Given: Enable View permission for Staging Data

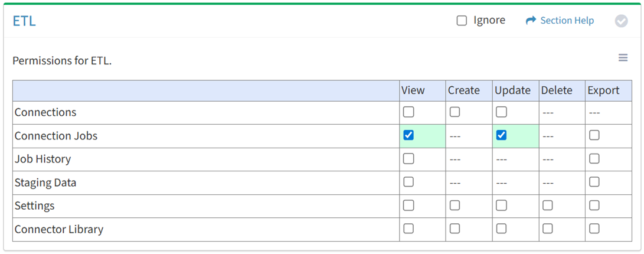Looking at the screenshot, I should tap(408, 182).
